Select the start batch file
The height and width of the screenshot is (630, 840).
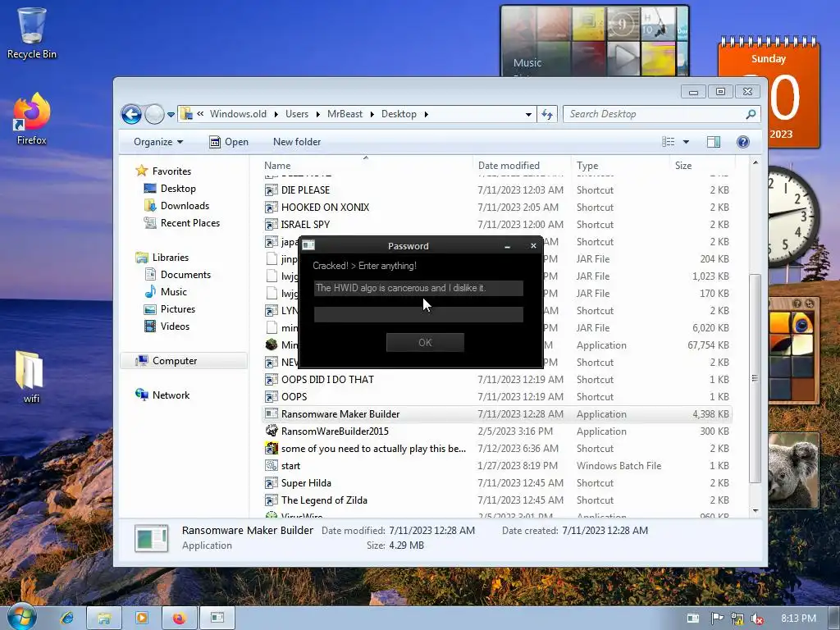coord(290,466)
